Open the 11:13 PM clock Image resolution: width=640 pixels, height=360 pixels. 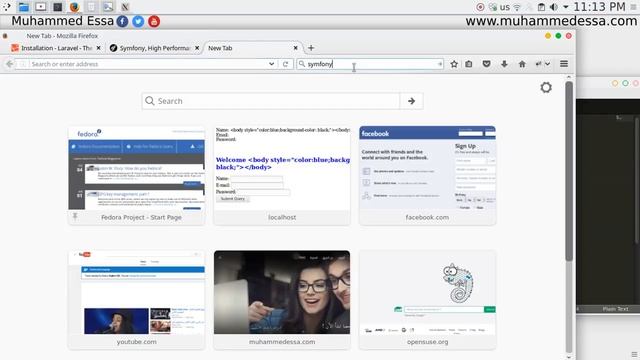[x=599, y=7]
